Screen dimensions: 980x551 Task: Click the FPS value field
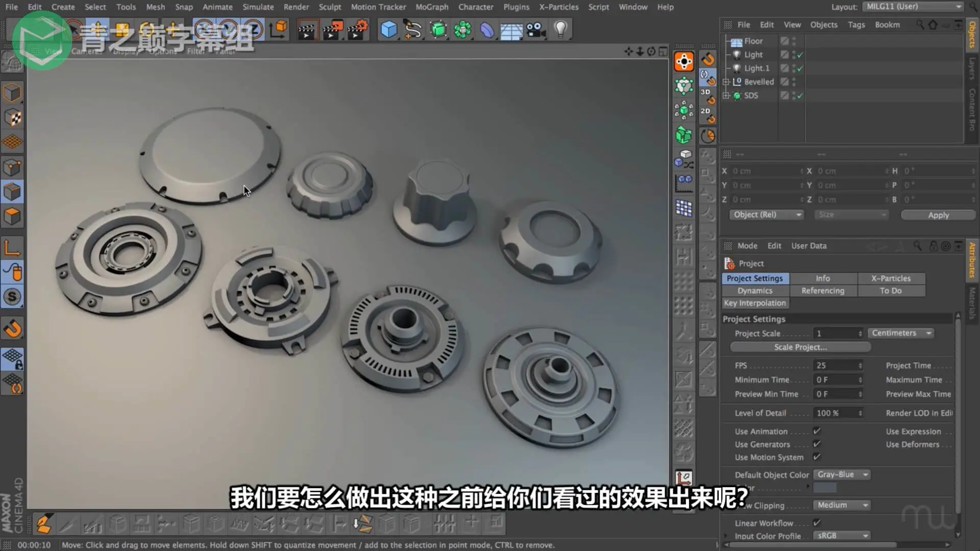click(838, 365)
